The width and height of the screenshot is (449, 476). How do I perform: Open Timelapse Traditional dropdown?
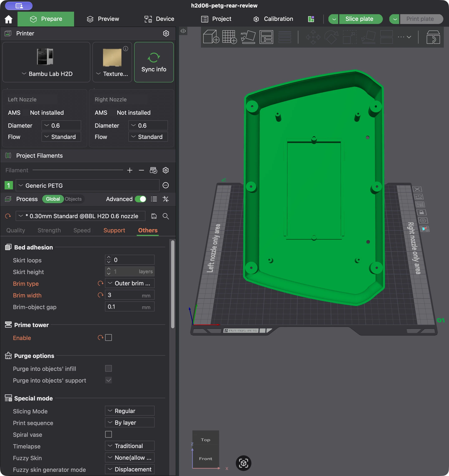pos(130,446)
